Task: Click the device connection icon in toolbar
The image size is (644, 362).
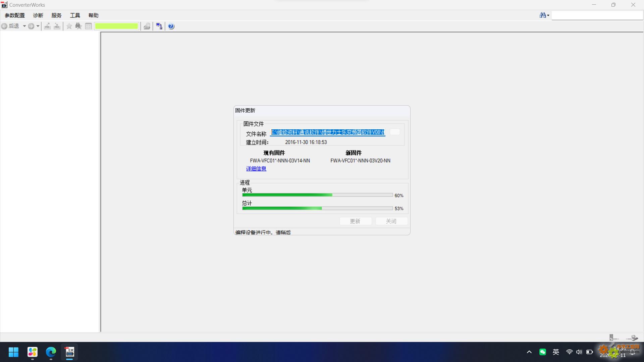Action: 159,26
